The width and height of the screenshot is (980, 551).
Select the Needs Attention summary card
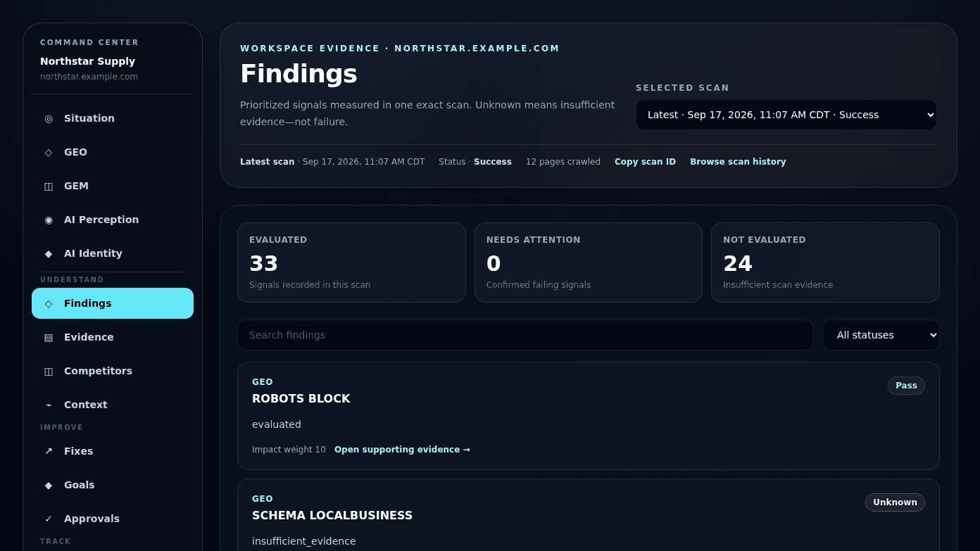[x=589, y=262]
